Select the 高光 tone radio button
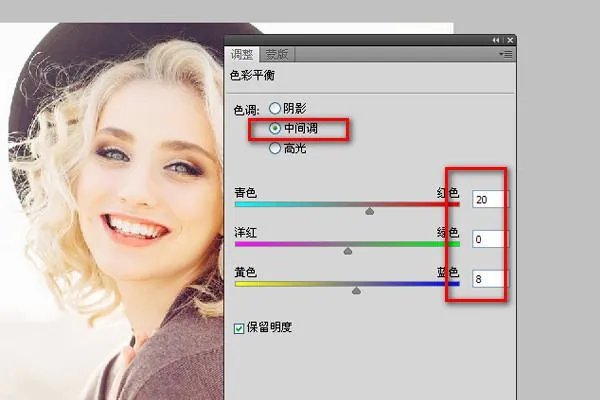 pos(274,148)
